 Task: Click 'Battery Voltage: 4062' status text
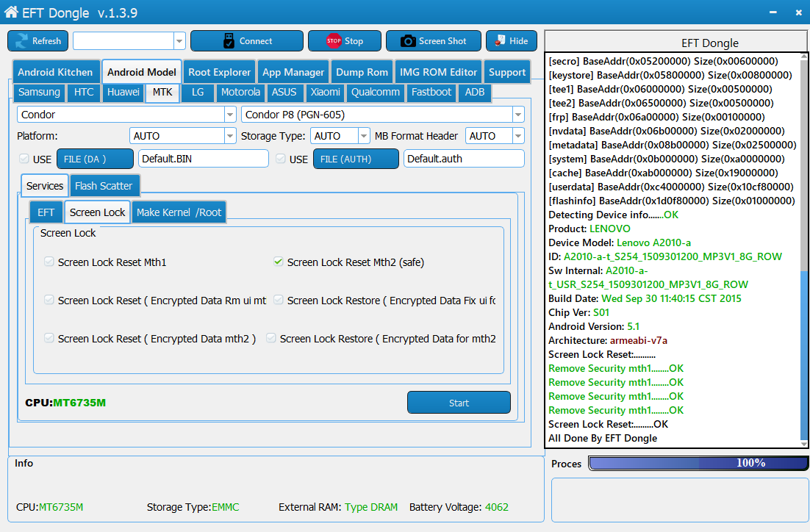[459, 507]
